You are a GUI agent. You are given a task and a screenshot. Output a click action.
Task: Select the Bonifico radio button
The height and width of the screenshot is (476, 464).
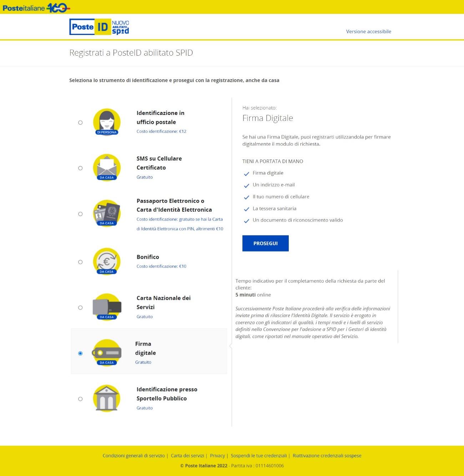[80, 262]
